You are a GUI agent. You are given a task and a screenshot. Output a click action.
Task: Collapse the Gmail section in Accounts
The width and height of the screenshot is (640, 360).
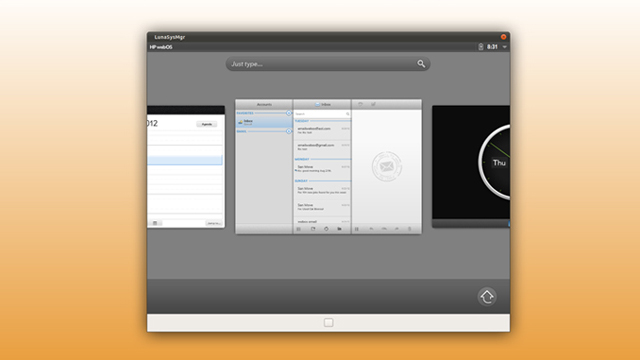click(289, 131)
